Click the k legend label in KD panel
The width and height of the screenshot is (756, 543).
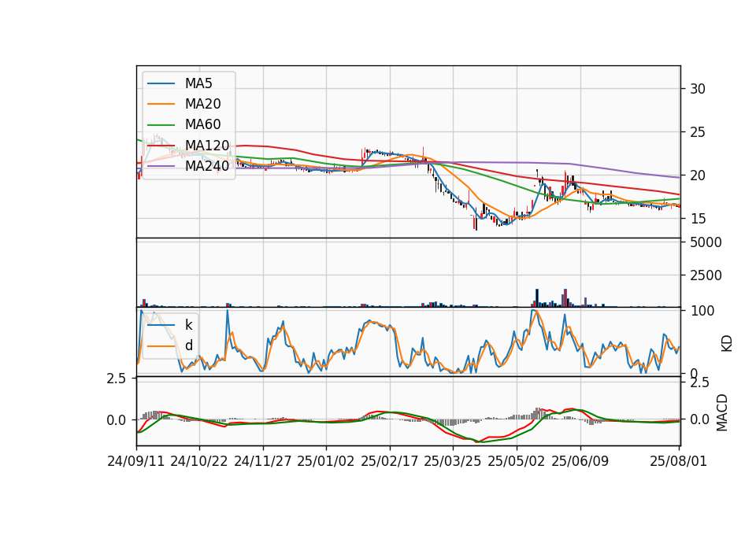[x=188, y=325]
